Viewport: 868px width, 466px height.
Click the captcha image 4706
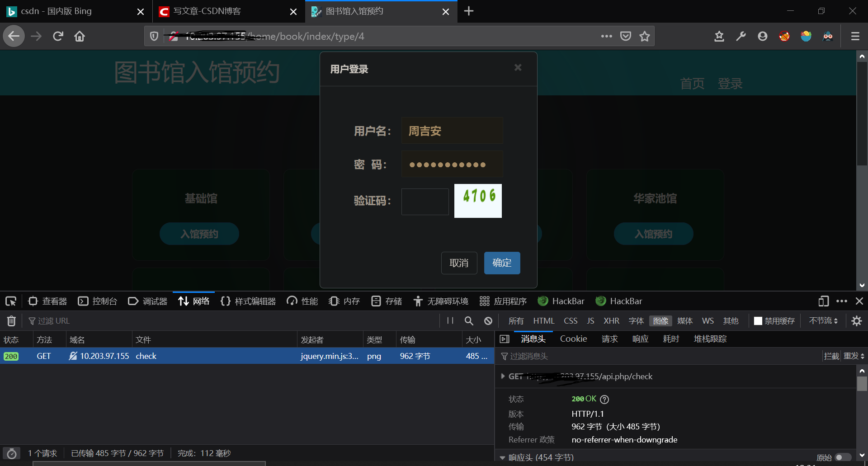[x=478, y=201]
